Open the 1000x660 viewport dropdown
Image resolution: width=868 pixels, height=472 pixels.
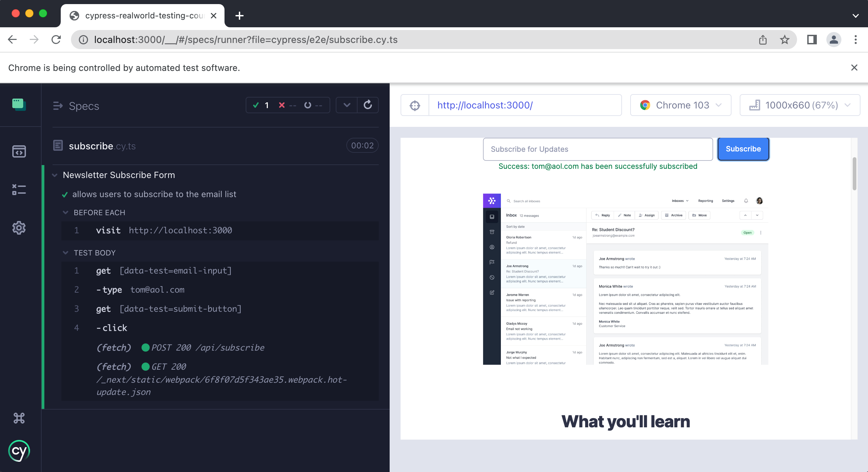point(799,105)
